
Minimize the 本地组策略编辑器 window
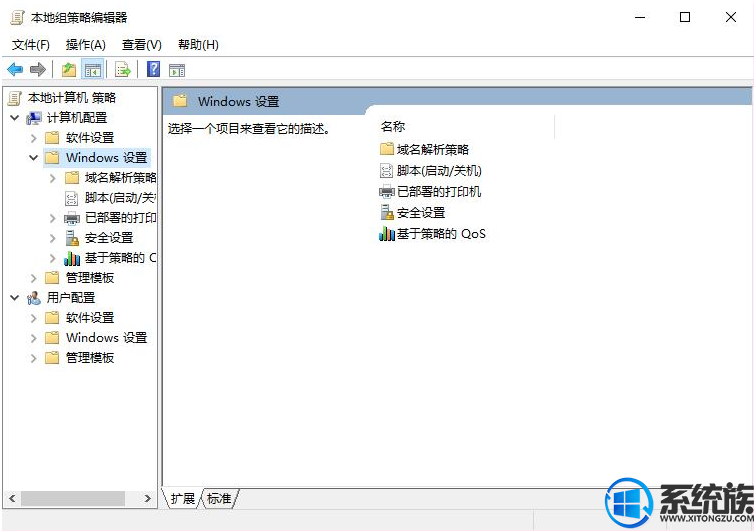coord(640,18)
